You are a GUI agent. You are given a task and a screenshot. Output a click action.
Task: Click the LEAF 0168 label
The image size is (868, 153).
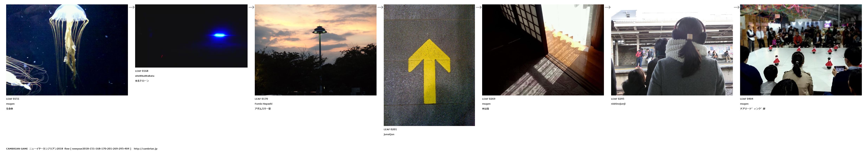click(x=141, y=71)
